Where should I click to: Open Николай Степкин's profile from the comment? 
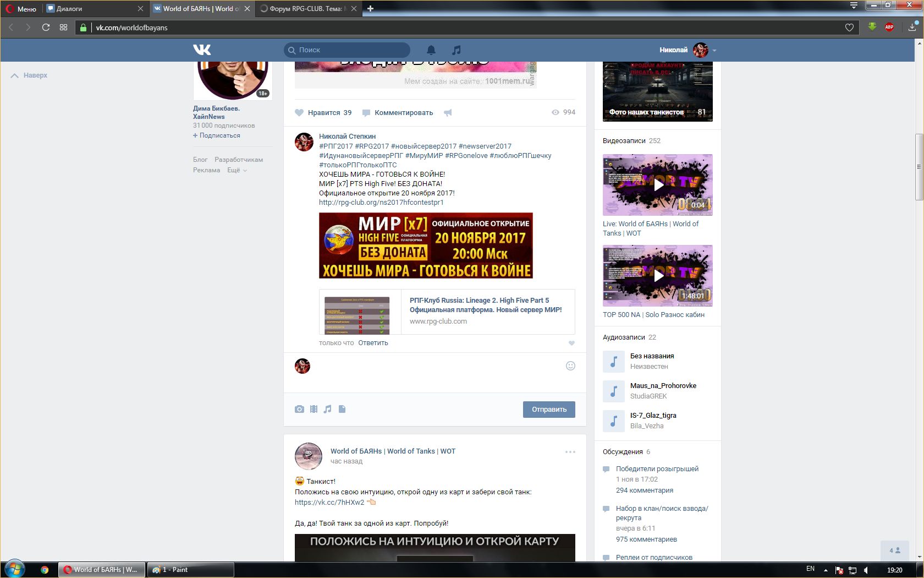[x=347, y=136]
